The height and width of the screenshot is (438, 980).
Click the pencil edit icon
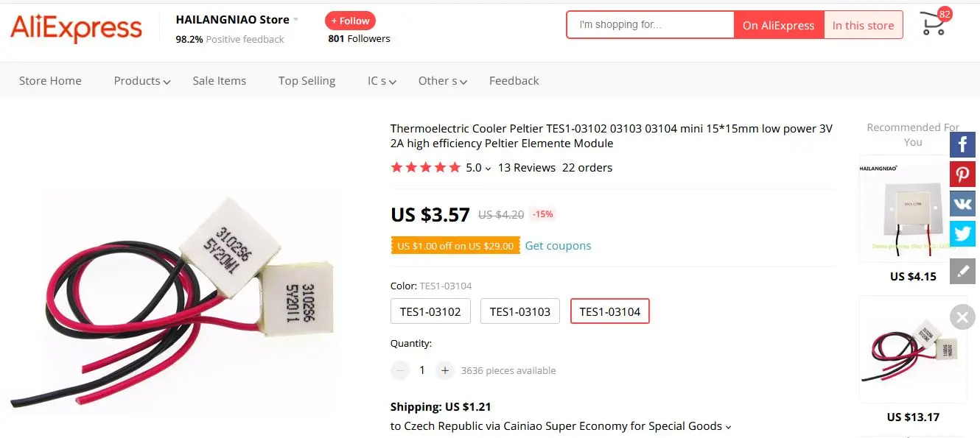(x=962, y=271)
